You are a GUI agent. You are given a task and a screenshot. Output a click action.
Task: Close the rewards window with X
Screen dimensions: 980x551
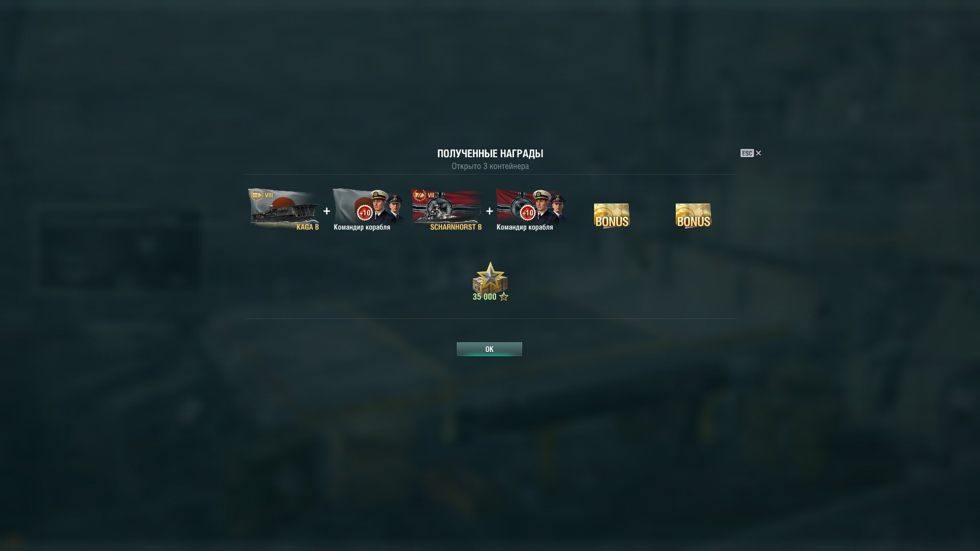(x=758, y=153)
